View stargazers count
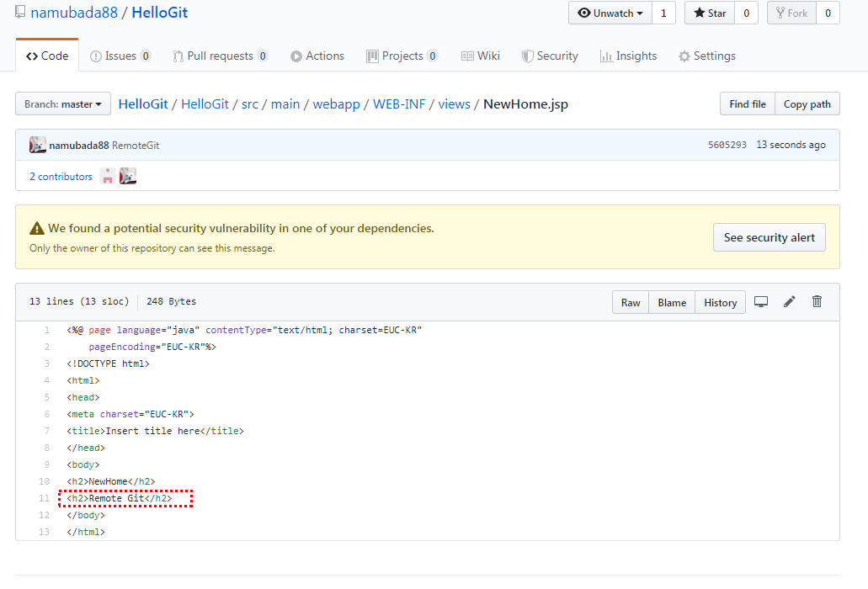Screen dimensions: 868x589 click(x=746, y=13)
